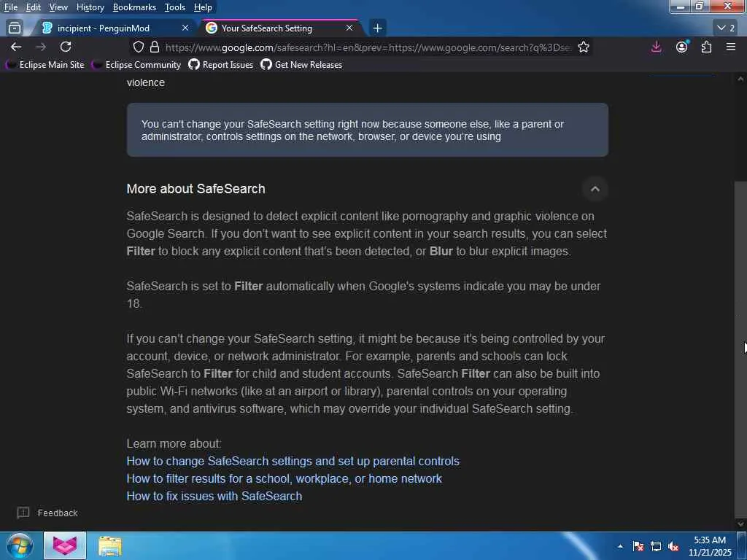Bookmark this page with the star icon

[x=584, y=47]
